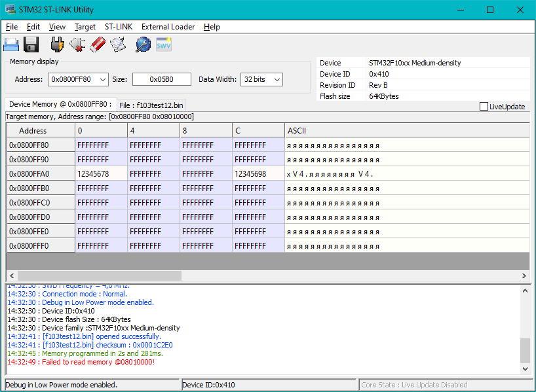Open the File menu

pyautogui.click(x=12, y=27)
